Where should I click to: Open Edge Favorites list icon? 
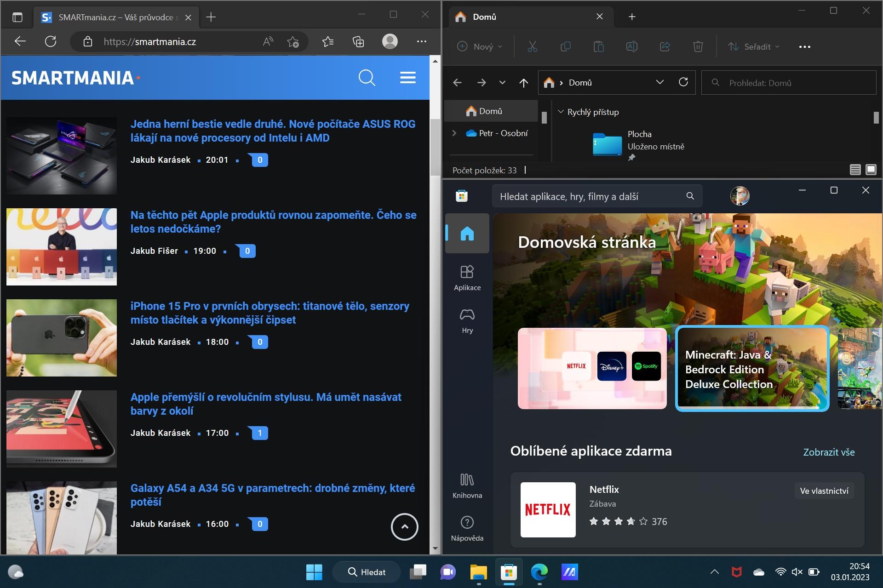[328, 42]
